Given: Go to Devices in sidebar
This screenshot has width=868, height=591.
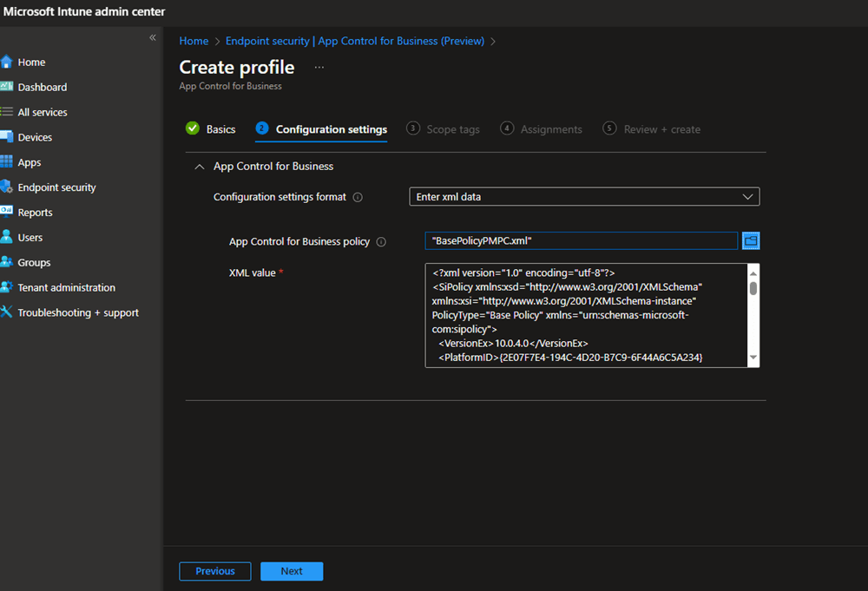Looking at the screenshot, I should click(35, 137).
